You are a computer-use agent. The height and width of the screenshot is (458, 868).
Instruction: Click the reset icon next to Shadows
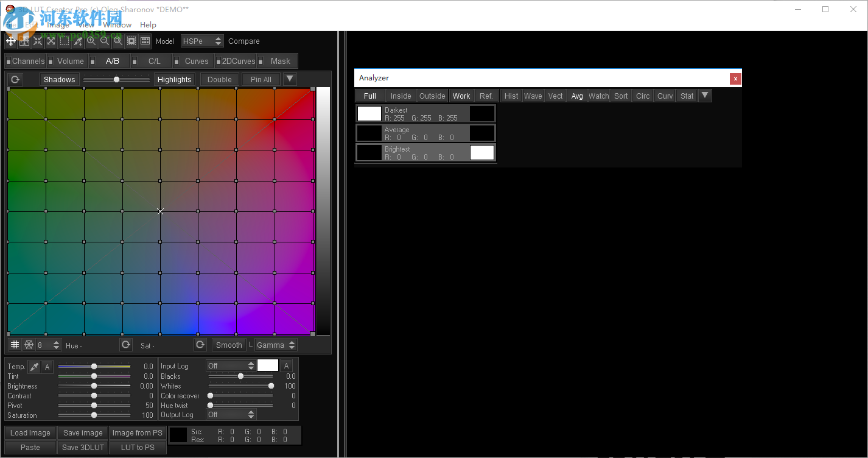(x=15, y=79)
